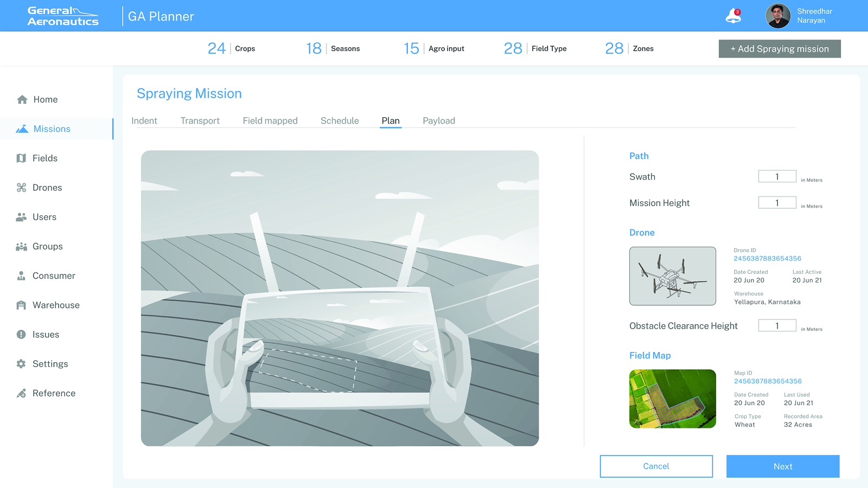Open the notifications bell
Image resolution: width=868 pixels, height=488 pixels.
732,15
